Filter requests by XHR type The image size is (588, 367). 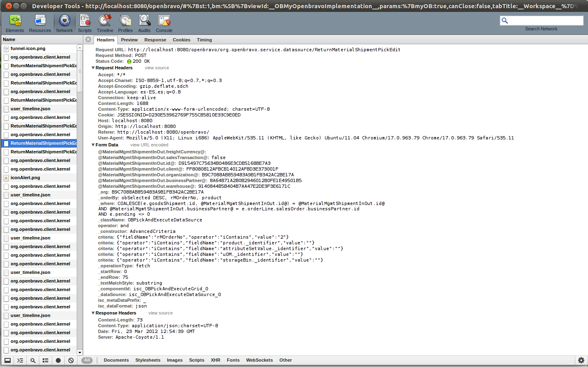[x=215, y=360]
